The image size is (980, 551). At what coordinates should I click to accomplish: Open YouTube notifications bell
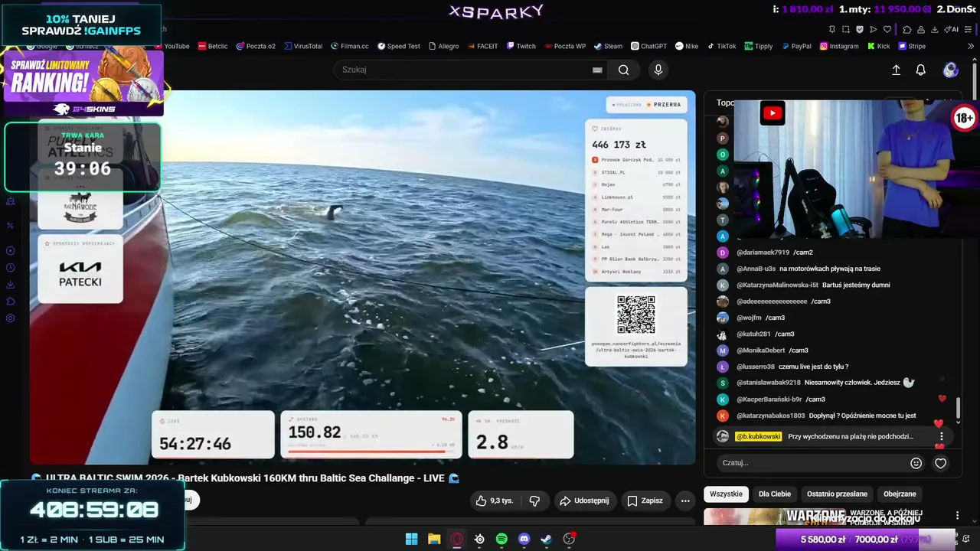tap(921, 70)
